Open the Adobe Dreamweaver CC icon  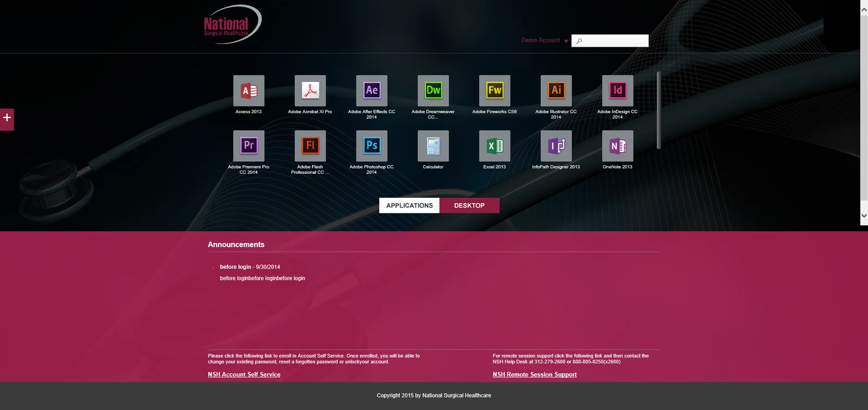[x=433, y=91]
